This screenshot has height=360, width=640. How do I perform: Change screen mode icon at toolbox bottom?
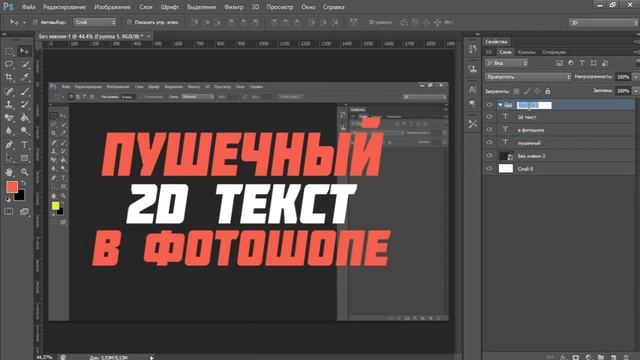coord(24,211)
